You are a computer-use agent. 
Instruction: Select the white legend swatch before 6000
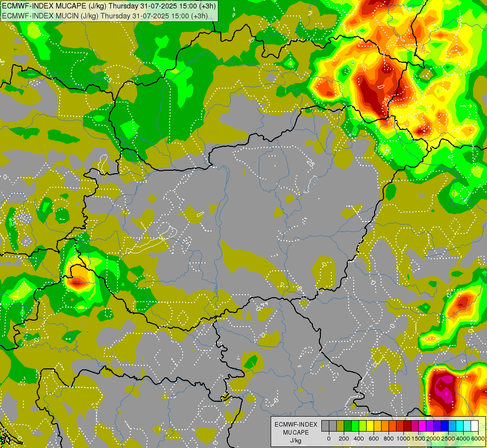(x=475, y=426)
